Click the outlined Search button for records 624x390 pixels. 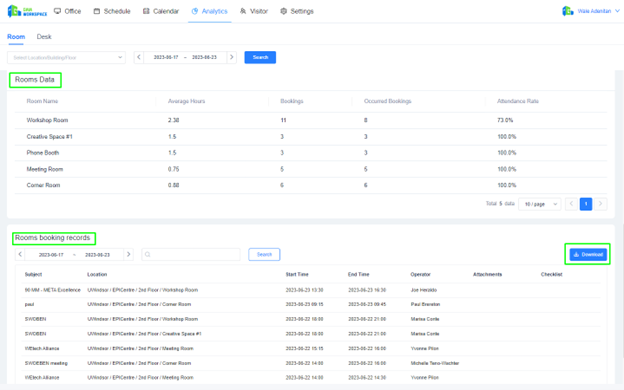[x=264, y=254]
